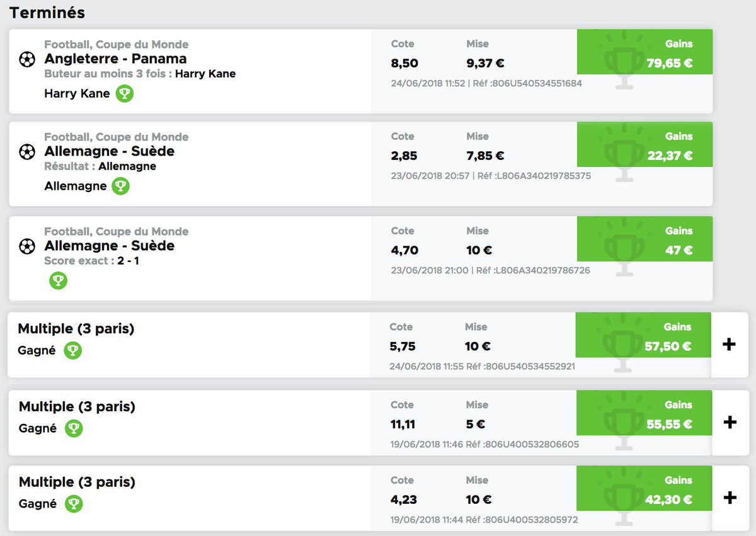Click the football icon beside Angleterre - Panama
This screenshot has height=536, width=756.
pos(27,59)
